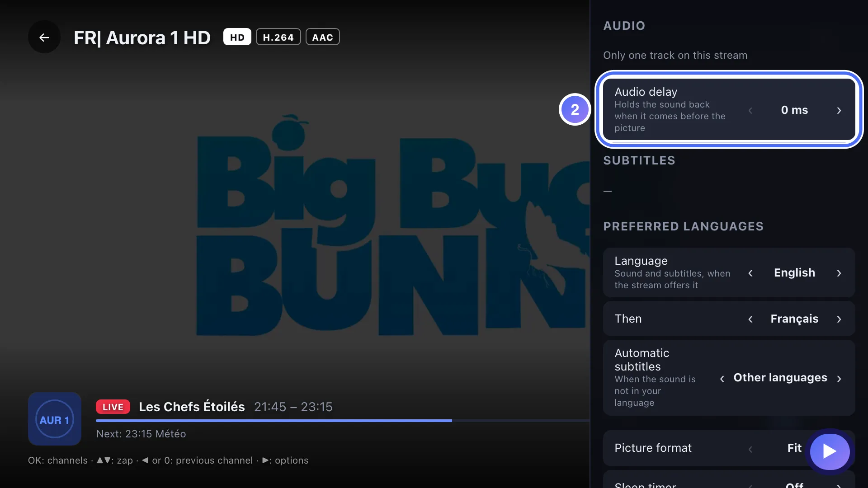Click the Other languages value
Screen dimensions: 868x488
tap(780, 378)
